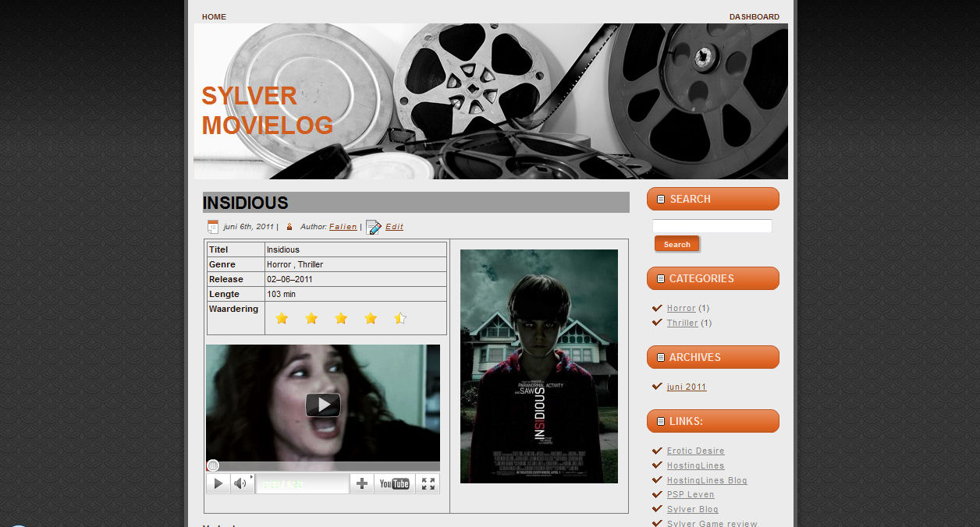980x527 pixels.
Task: Click the video seek bar handle
Action: (213, 465)
